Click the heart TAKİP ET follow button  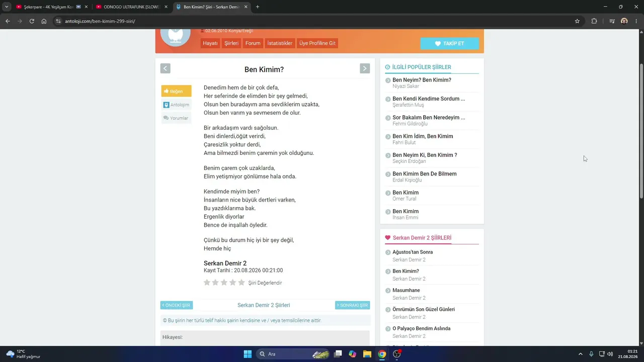[x=449, y=43]
